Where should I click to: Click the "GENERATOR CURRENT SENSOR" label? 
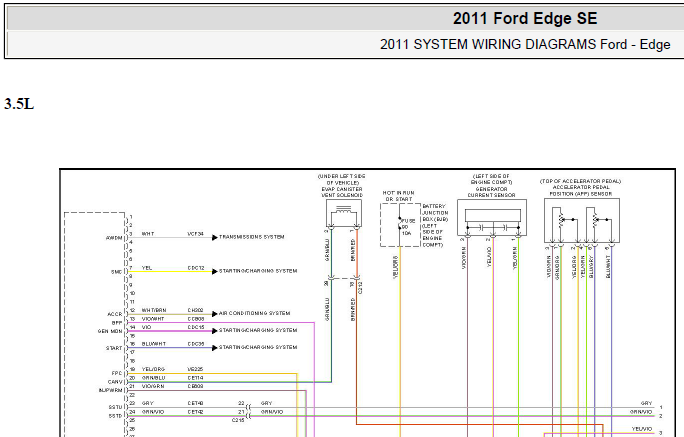[x=492, y=192]
